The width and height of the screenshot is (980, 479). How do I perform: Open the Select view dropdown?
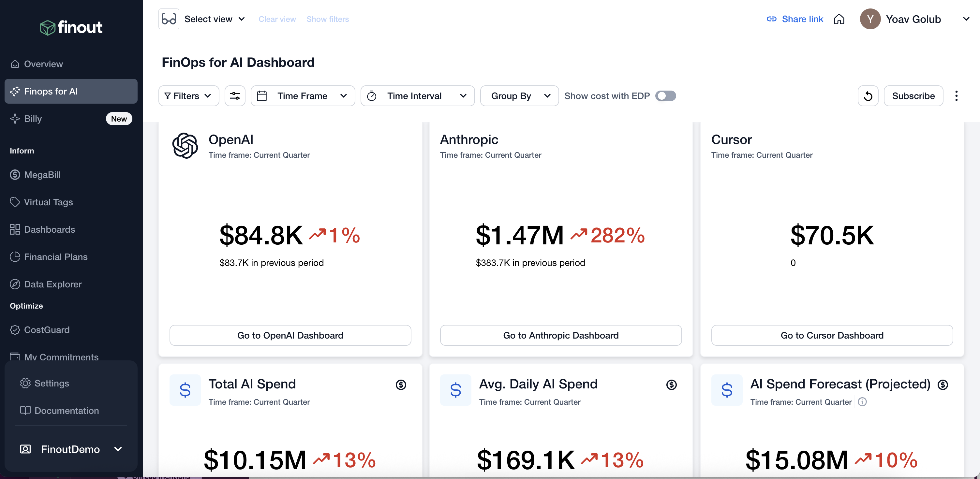pyautogui.click(x=215, y=19)
